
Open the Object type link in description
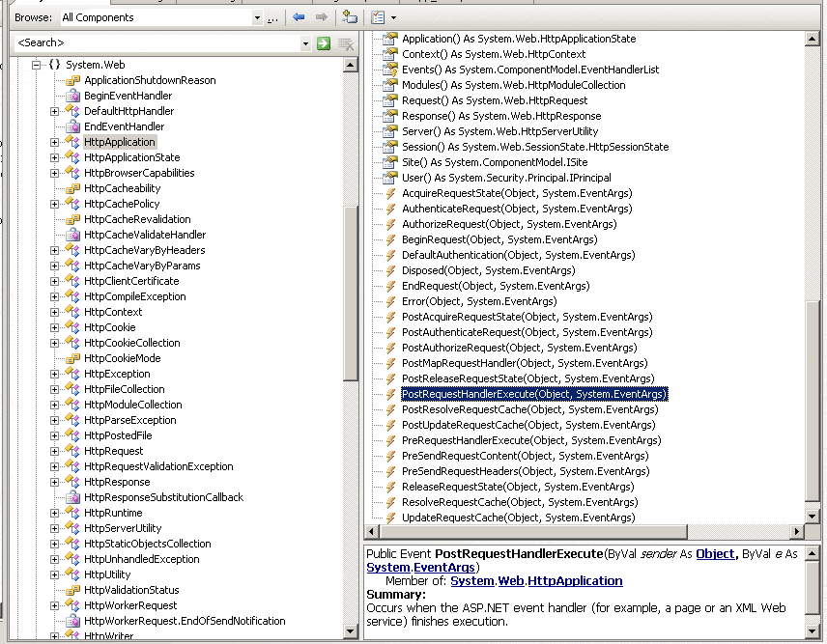[715, 554]
